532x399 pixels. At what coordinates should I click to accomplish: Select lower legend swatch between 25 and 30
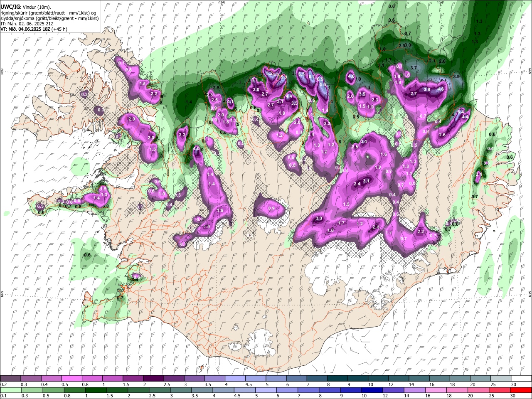[500, 390]
